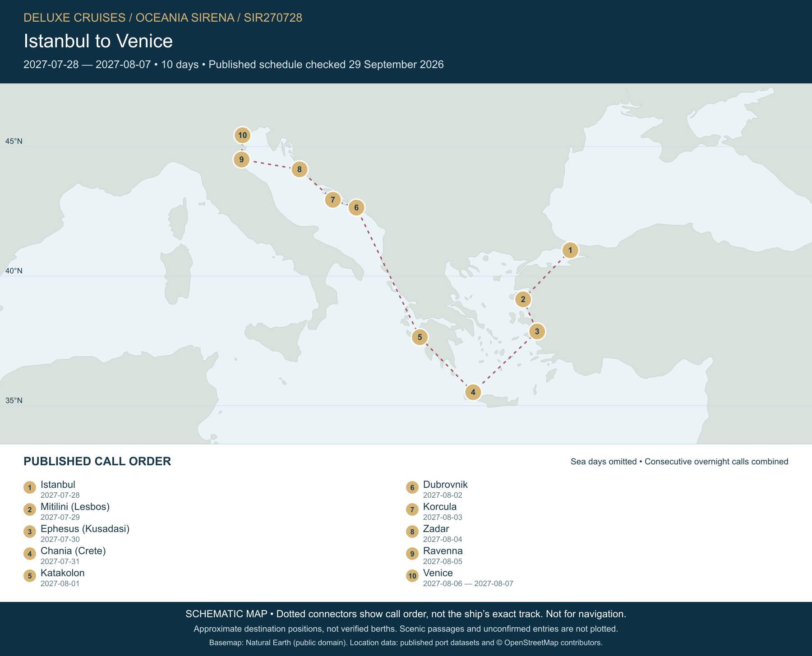Click legend badge 3 beside Ephesus
Screen dimensions: 812x656
point(30,532)
